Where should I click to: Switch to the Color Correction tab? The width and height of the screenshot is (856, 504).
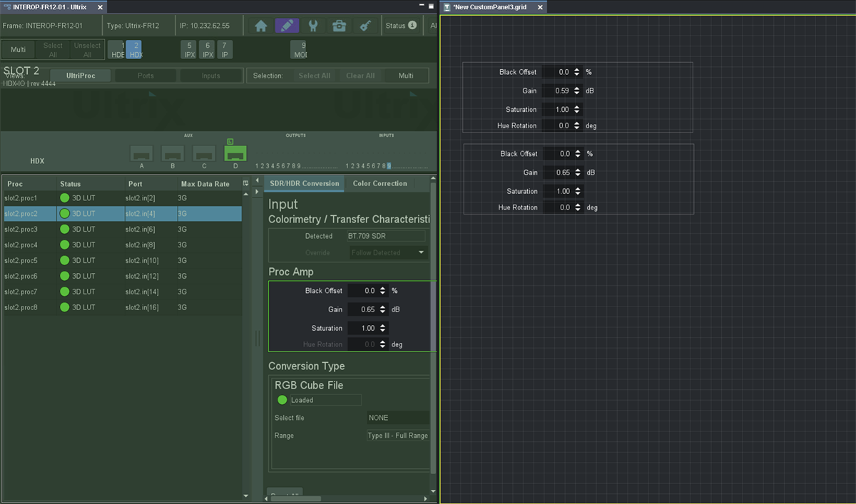(379, 183)
